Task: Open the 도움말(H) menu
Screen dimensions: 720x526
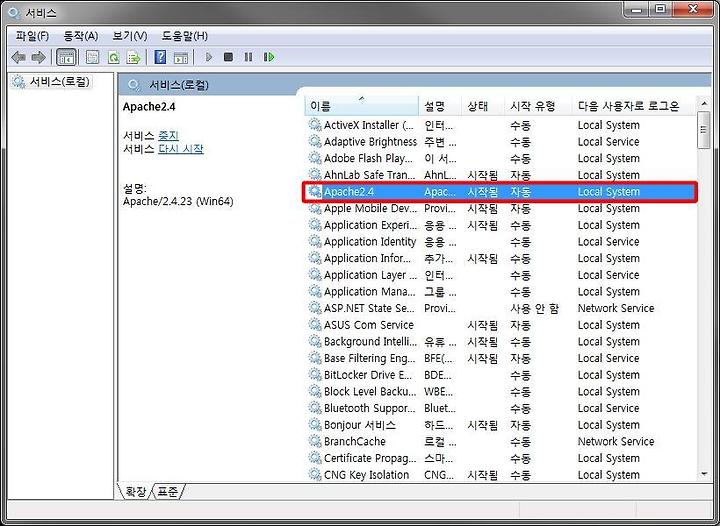Action: click(185, 36)
